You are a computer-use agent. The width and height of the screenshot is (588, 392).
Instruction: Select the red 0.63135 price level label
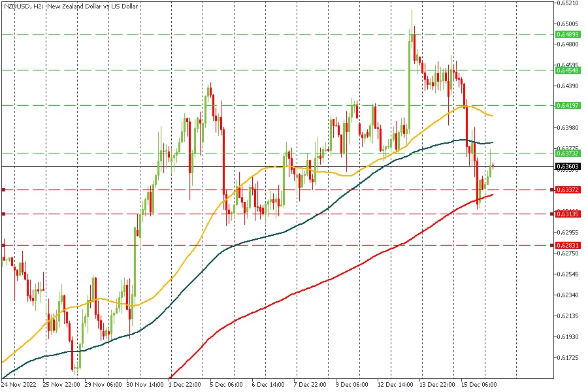coord(567,214)
